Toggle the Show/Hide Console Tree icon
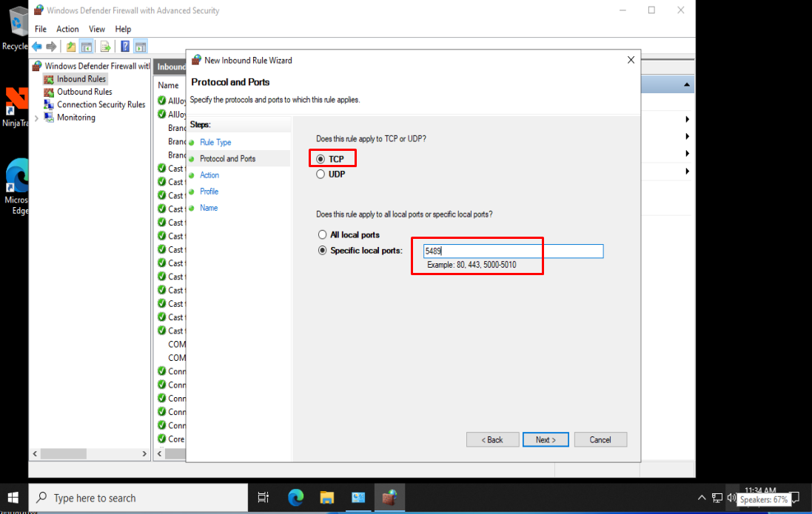The width and height of the screenshot is (812, 514). tap(87, 47)
